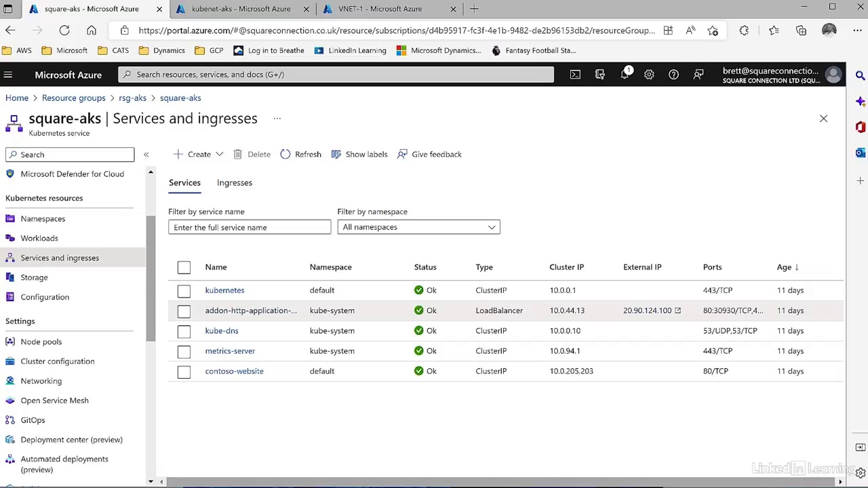
Task: Open the Resource groups breadcrumb
Action: 73,98
